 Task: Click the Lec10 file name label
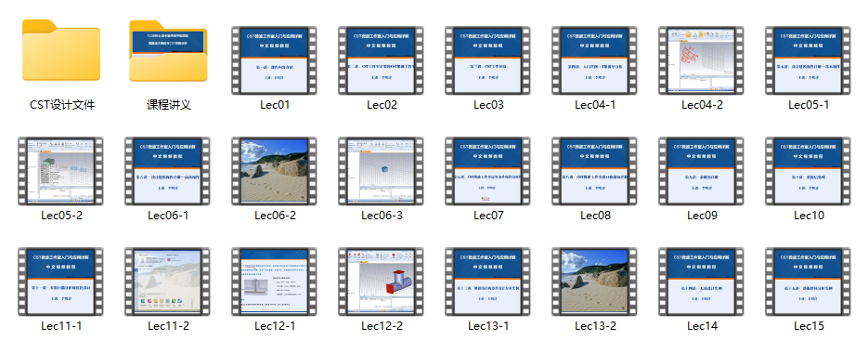(x=809, y=215)
